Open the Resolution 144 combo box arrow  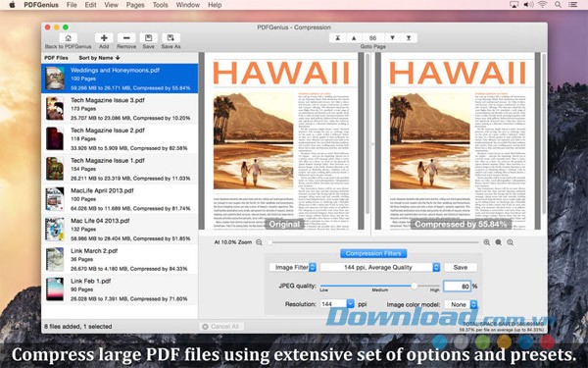tap(350, 304)
